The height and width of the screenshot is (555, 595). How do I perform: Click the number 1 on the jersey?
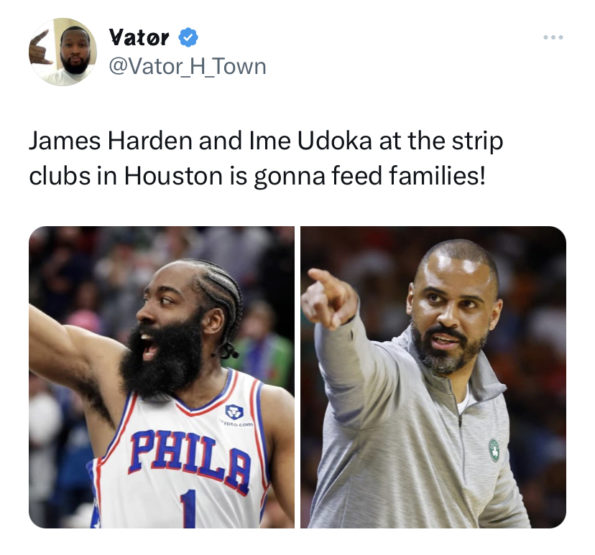point(189,508)
